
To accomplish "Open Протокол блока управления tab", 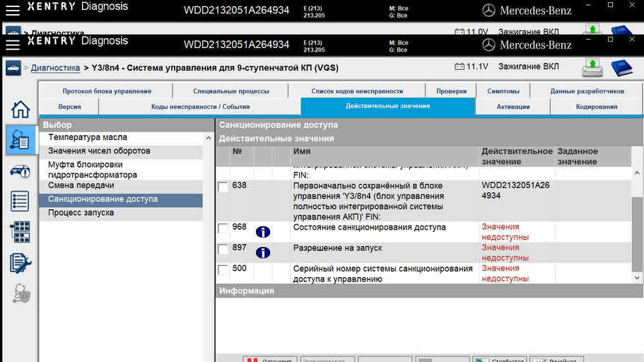I will tap(107, 91).
